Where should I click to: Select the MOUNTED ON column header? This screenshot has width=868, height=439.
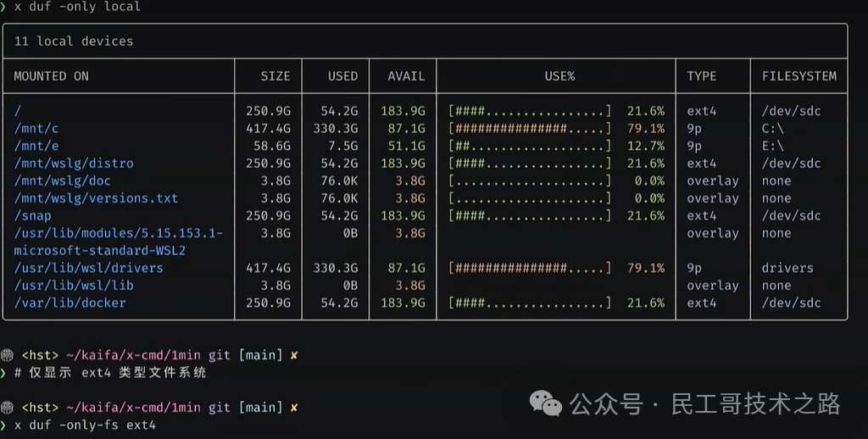click(x=51, y=76)
